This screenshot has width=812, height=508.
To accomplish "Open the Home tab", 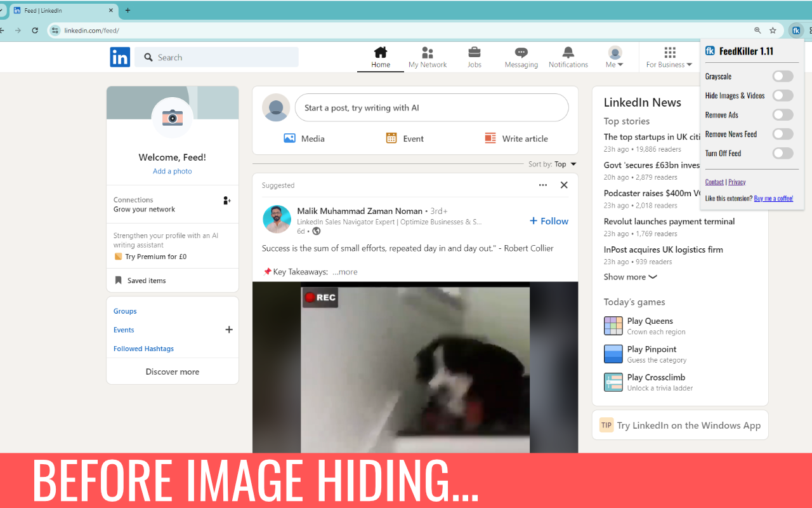I will (381, 57).
